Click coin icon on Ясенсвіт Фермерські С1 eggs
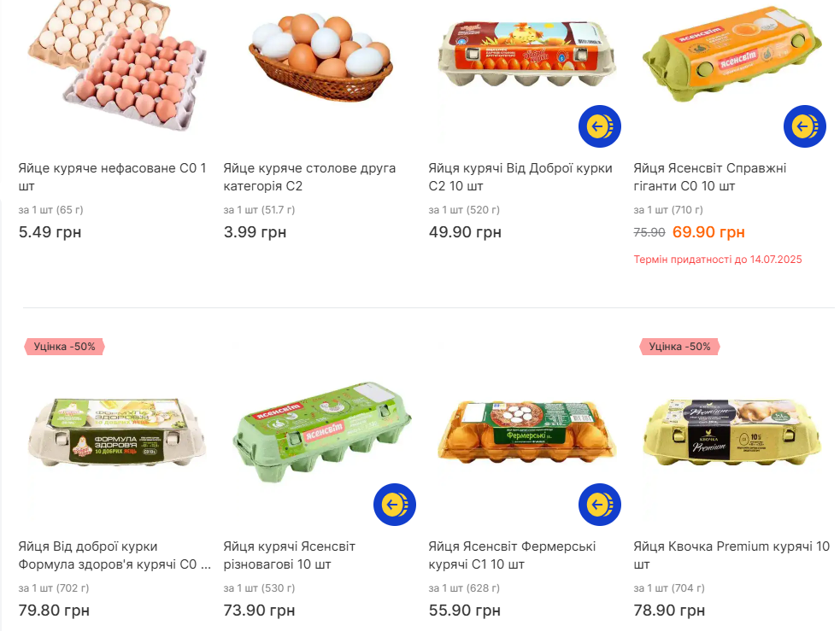This screenshot has height=631, width=840. [599, 505]
